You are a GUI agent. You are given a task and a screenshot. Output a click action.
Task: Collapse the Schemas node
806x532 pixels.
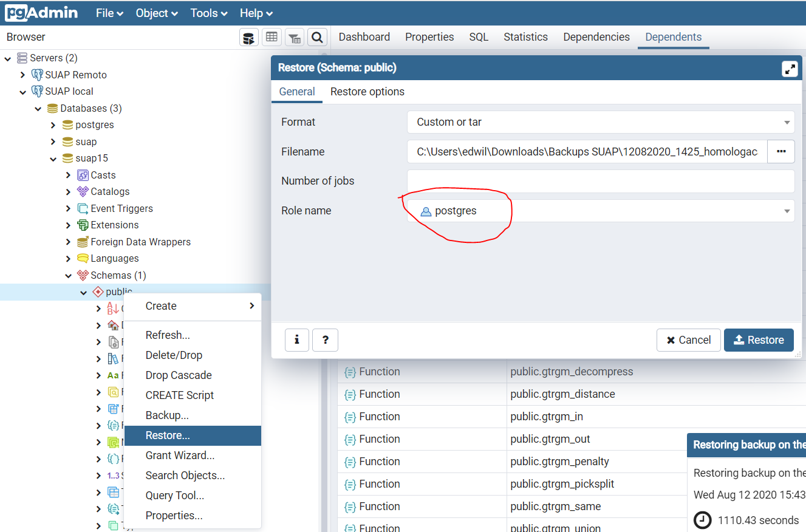point(69,276)
